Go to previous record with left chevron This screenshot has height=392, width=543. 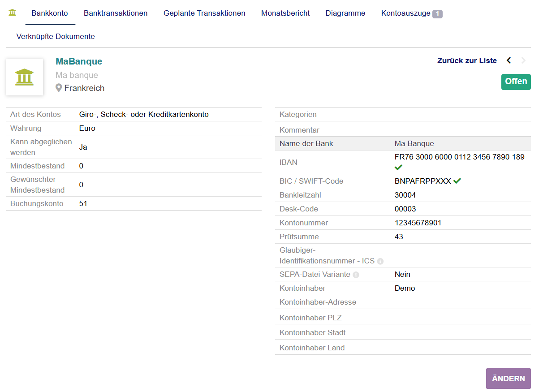click(509, 60)
